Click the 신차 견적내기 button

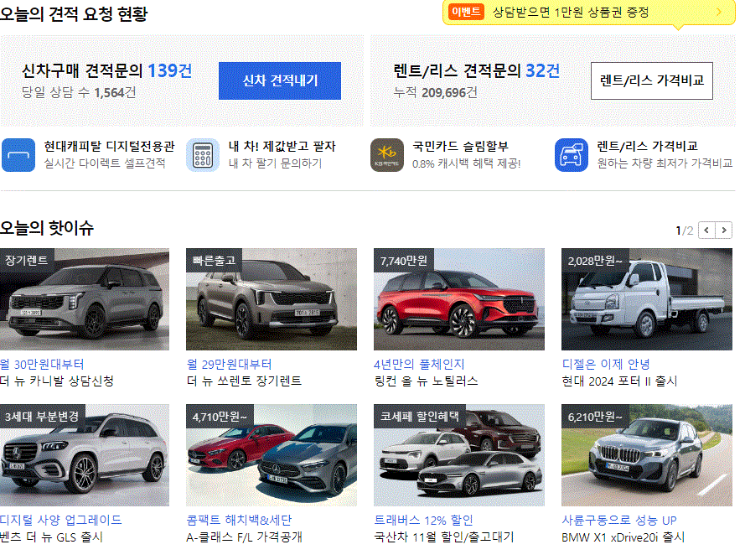click(280, 80)
